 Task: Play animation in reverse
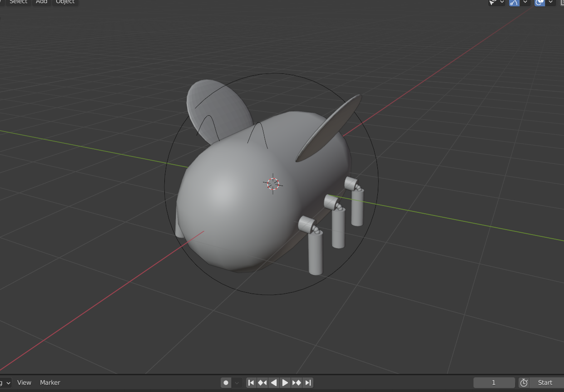click(x=274, y=382)
